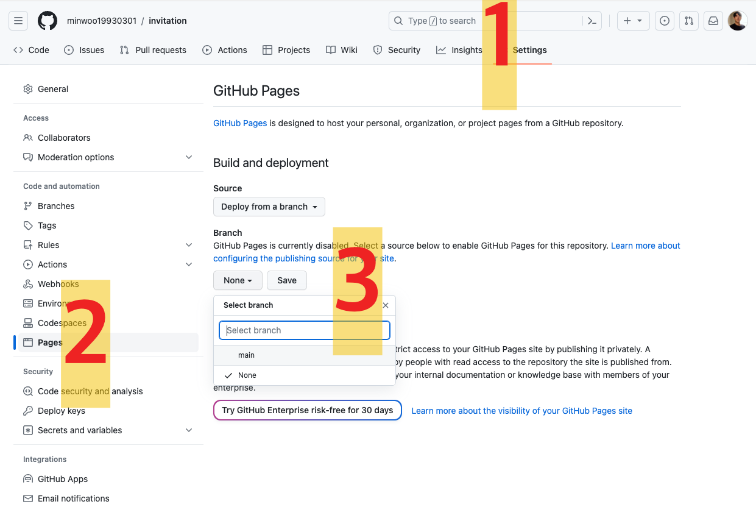Expand the Rules chevron in sidebar
The image size is (756, 532).
pyautogui.click(x=189, y=245)
